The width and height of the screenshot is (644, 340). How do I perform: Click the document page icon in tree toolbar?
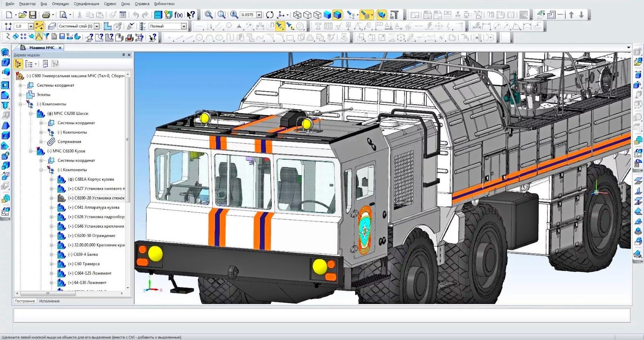click(45, 64)
